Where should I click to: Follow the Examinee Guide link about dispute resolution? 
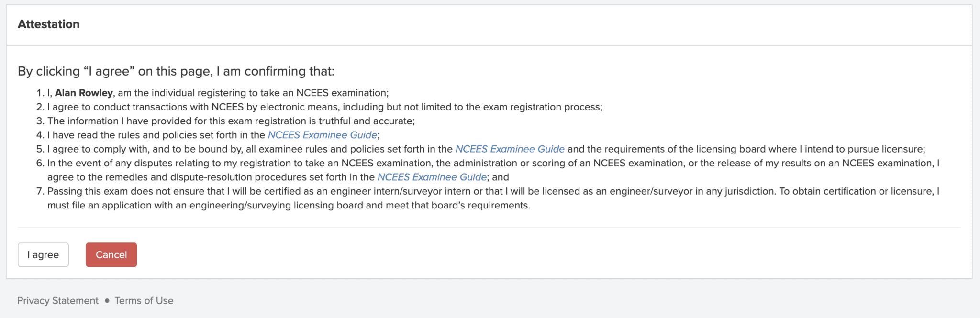coord(431,177)
